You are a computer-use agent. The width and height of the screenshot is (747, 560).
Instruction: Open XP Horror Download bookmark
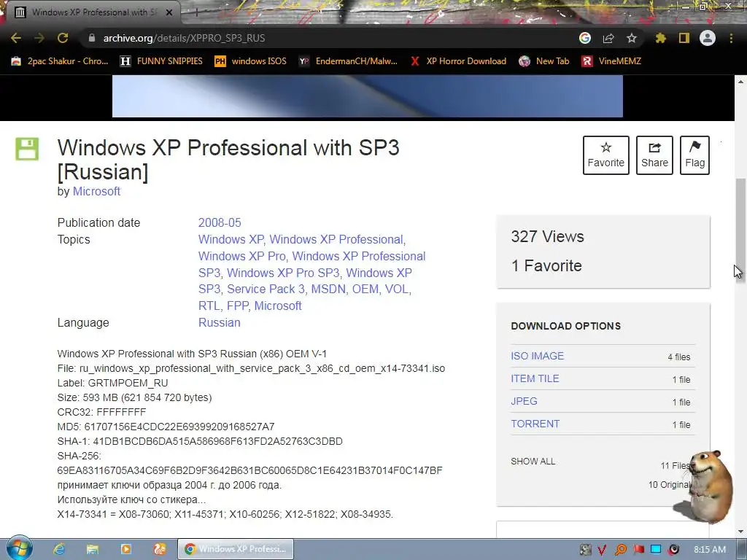pos(458,61)
